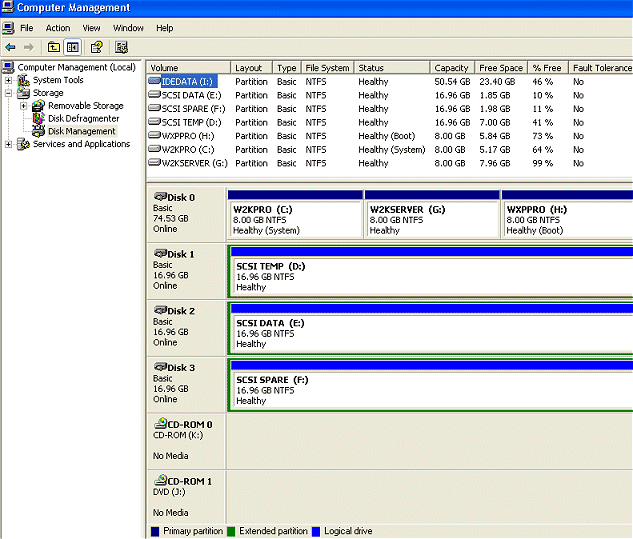
Task: Open the Help menu
Action: tap(165, 28)
